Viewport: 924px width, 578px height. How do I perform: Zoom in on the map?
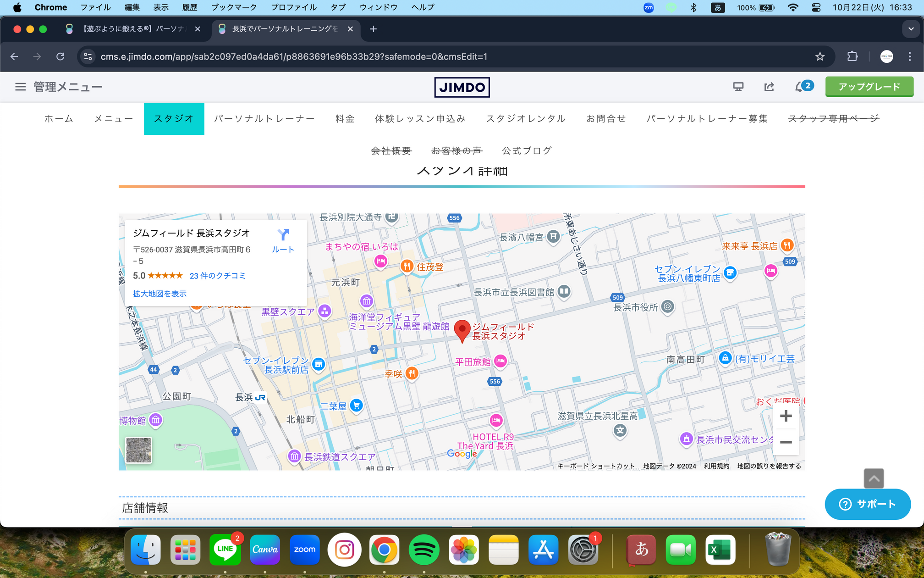786,416
